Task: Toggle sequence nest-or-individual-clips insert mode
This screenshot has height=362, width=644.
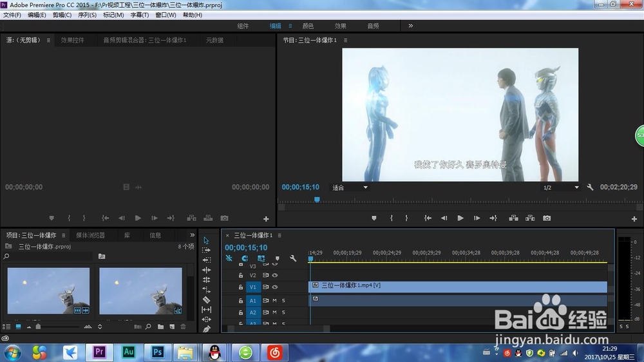Action: point(229,258)
